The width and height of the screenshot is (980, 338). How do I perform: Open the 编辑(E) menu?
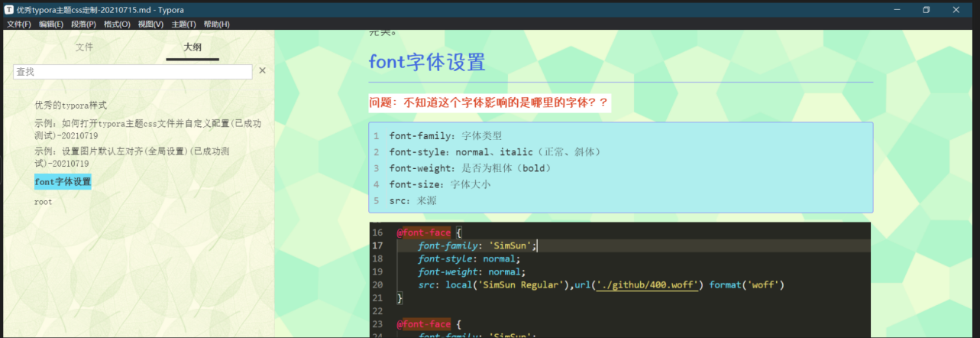pos(51,24)
